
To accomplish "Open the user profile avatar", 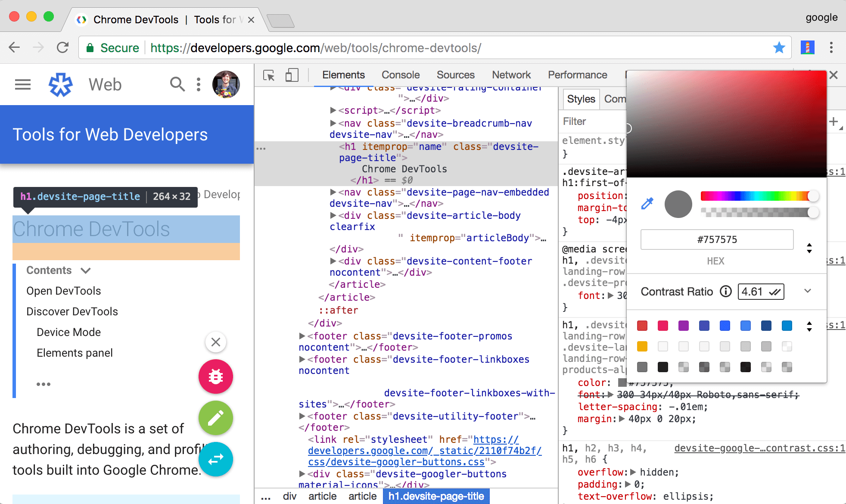I will pos(226,84).
